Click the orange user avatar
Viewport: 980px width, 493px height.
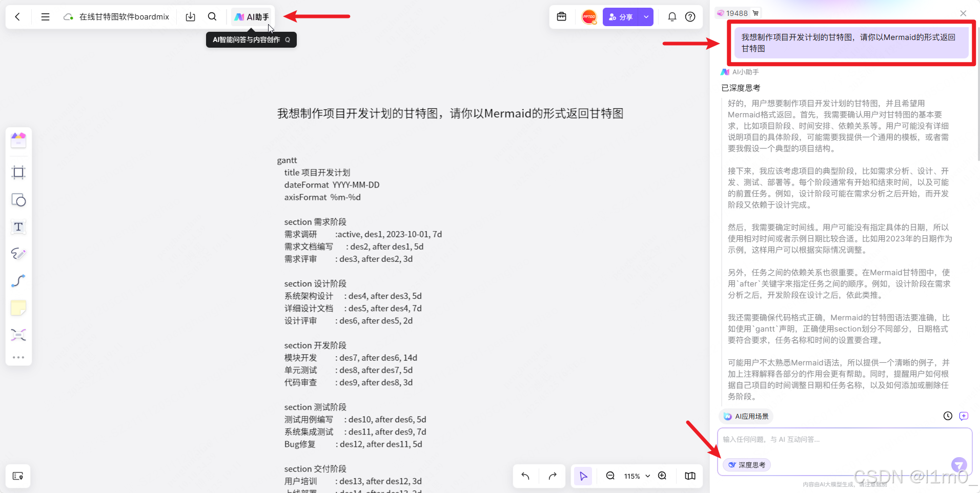click(x=589, y=17)
